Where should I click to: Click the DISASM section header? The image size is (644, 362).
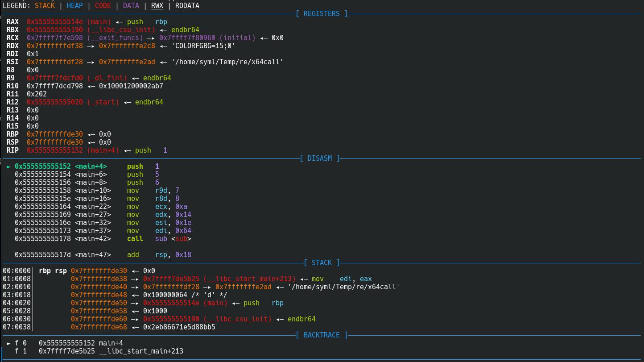click(x=319, y=158)
